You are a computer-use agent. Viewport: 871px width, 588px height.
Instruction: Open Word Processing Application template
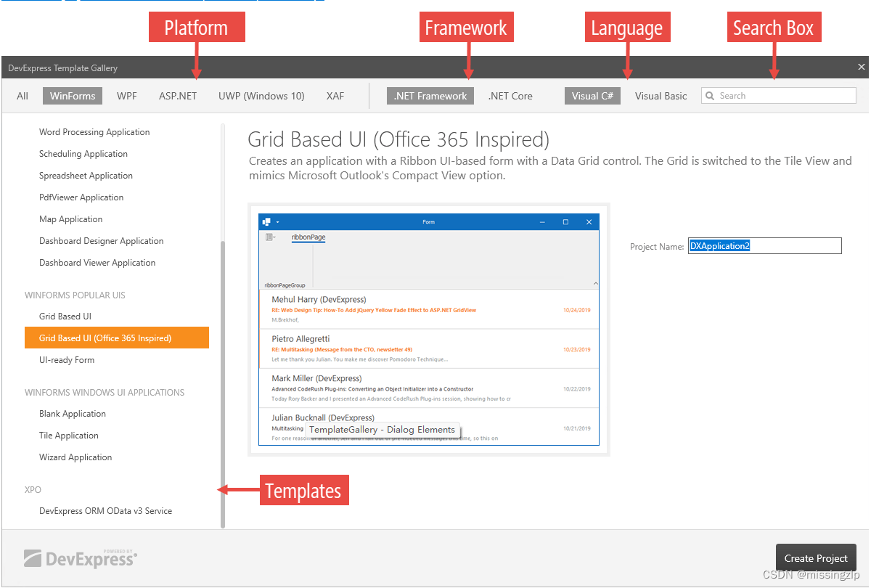point(94,132)
